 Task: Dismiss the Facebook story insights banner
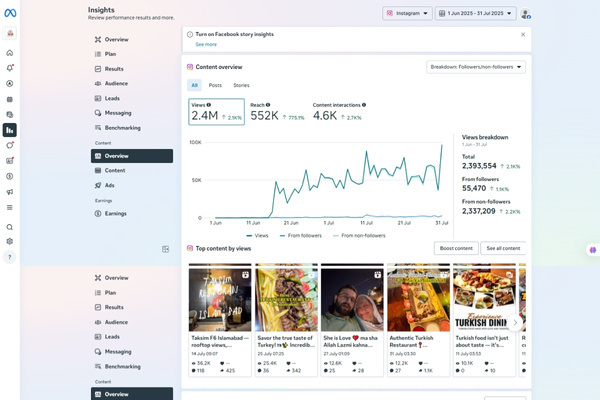click(x=522, y=34)
